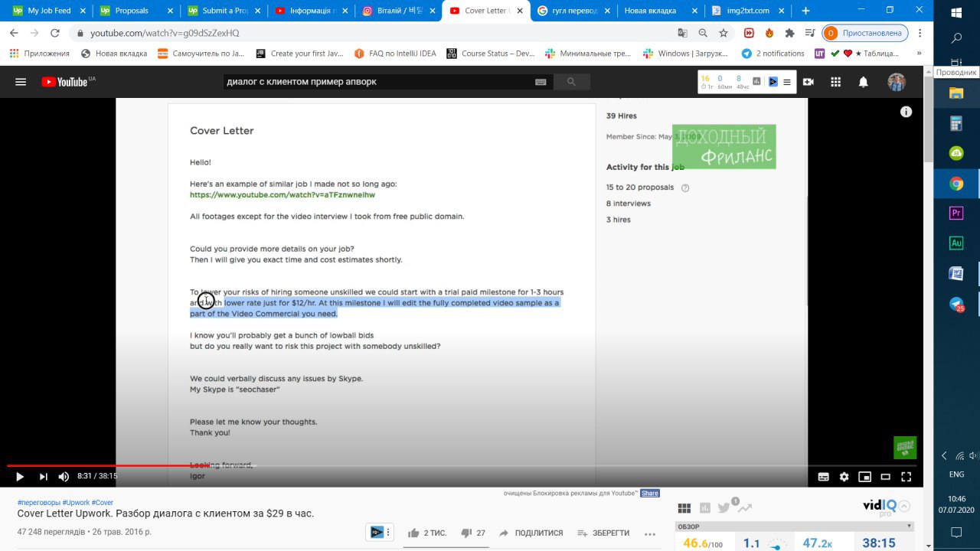Save the video via ЗБЕРЕГТИ
Image resolution: width=980 pixels, height=551 pixels.
pos(603,533)
